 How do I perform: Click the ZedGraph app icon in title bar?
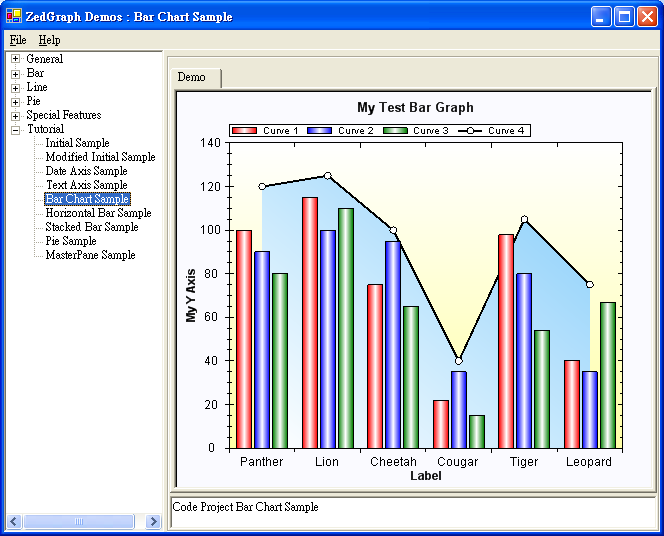(14, 16)
